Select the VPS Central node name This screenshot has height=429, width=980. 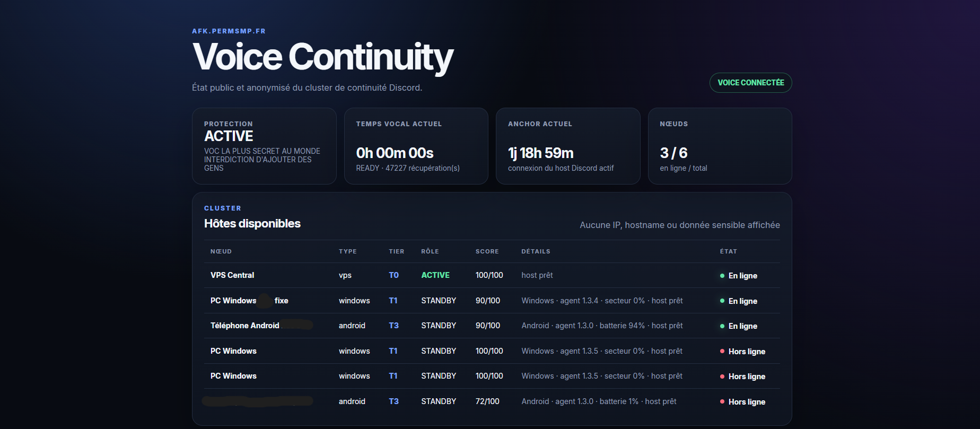[x=232, y=275]
